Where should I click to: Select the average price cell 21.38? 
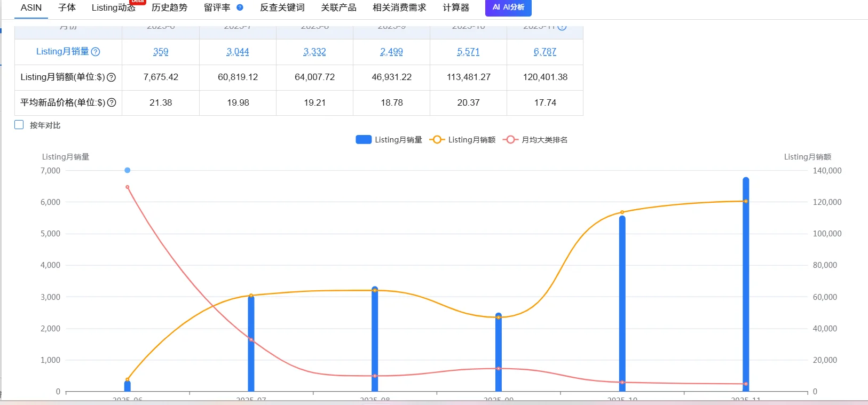[x=161, y=102]
